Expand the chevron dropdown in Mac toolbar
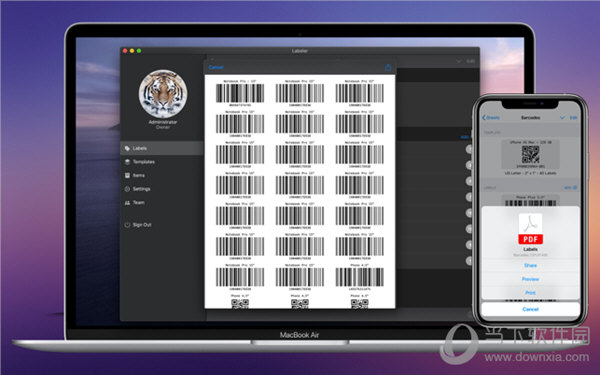600x375 pixels. [458, 61]
